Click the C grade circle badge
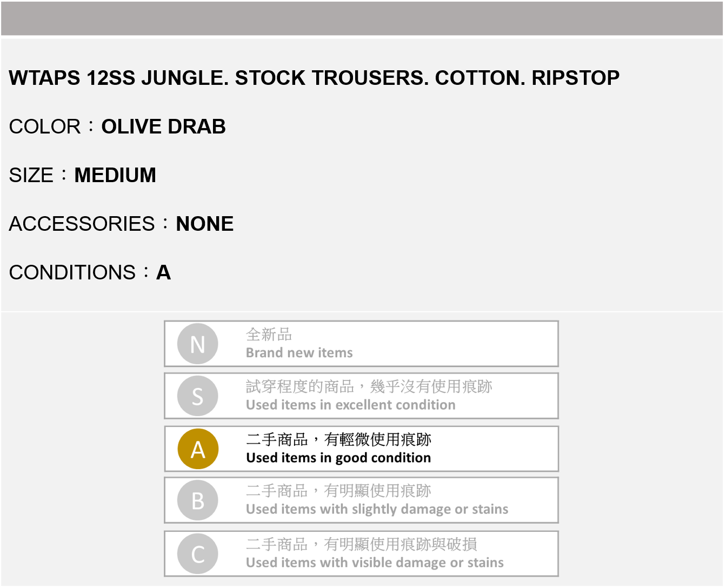 pos(198,554)
